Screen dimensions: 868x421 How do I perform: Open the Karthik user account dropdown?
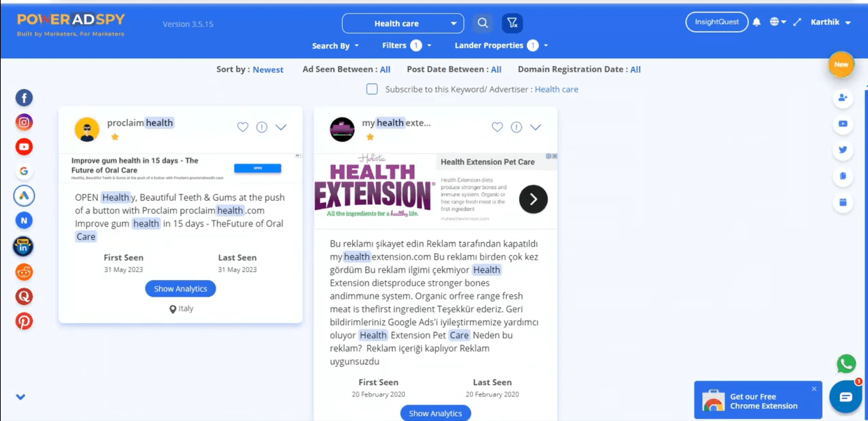830,22
